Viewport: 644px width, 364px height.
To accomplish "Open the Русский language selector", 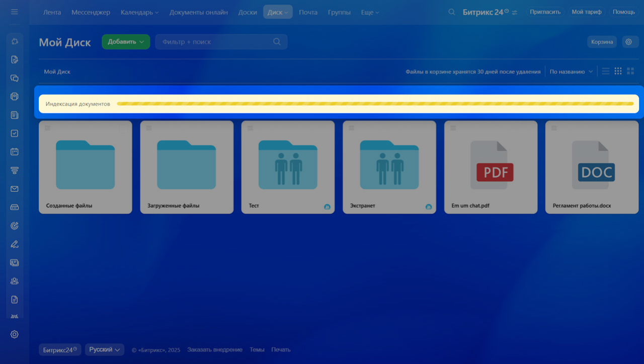I will pos(105,349).
